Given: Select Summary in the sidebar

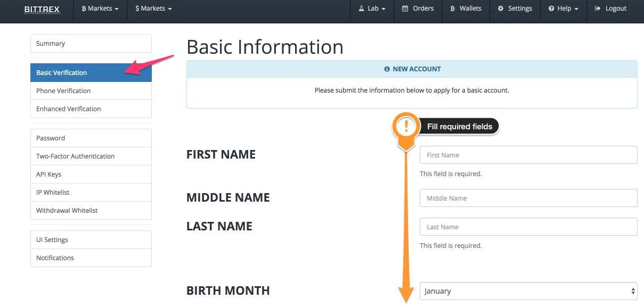Looking at the screenshot, I should click(91, 44).
